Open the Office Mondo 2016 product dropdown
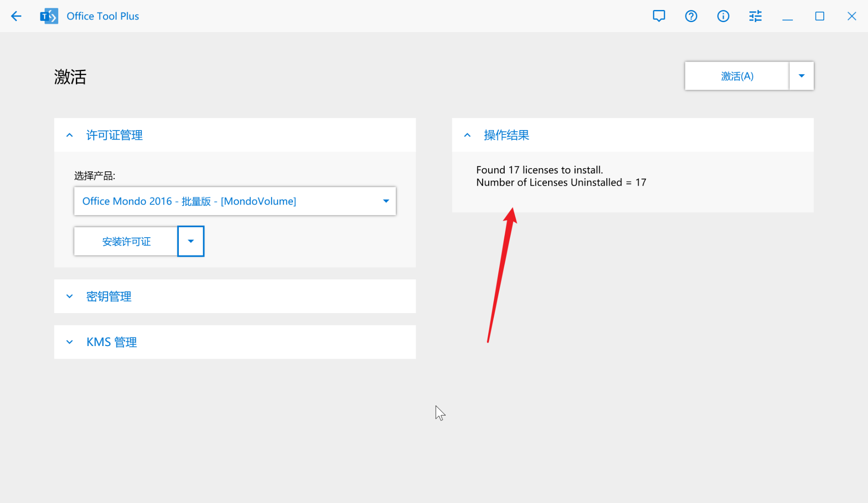Image resolution: width=868 pixels, height=503 pixels. [235, 201]
